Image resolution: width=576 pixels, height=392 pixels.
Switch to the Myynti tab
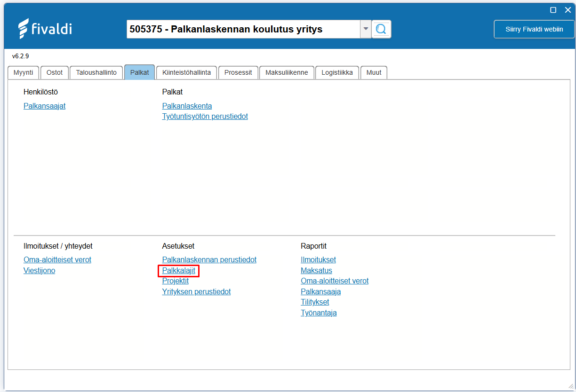pyautogui.click(x=24, y=72)
